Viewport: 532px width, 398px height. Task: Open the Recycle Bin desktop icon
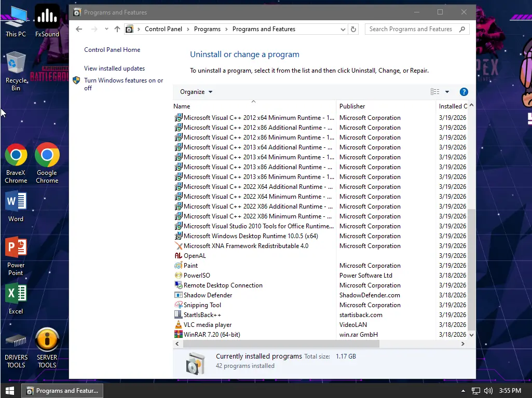[x=16, y=71]
